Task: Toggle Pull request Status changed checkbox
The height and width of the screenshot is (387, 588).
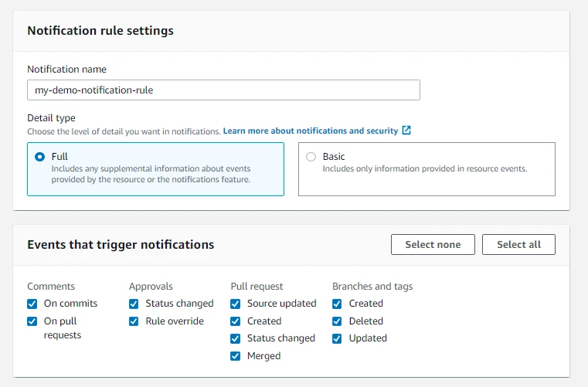Action: [x=236, y=338]
